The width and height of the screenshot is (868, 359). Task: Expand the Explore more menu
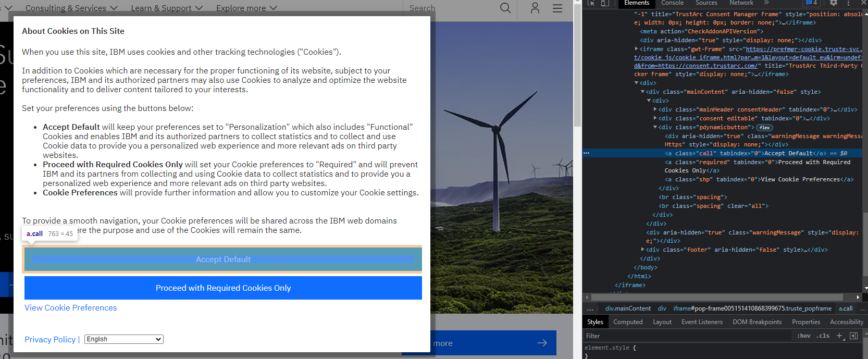pos(246,8)
